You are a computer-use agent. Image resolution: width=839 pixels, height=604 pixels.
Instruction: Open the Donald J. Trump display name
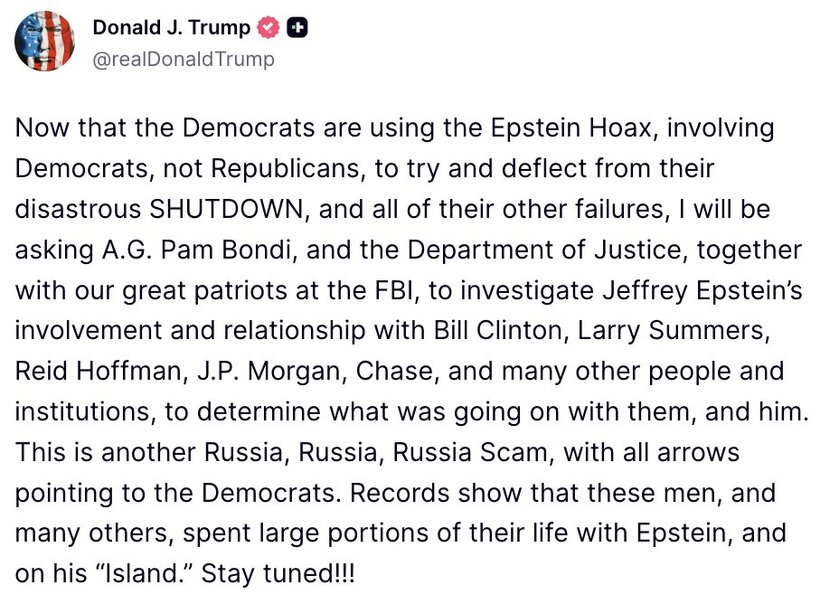click(x=171, y=29)
